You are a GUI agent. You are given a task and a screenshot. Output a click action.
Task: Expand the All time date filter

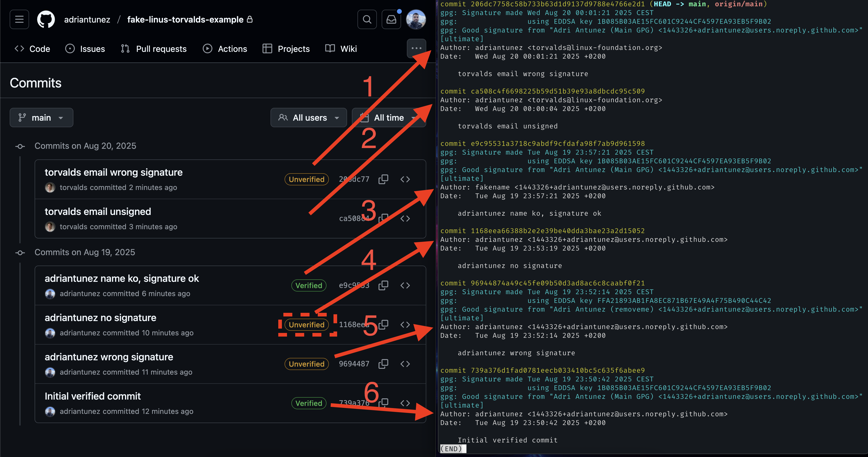pyautogui.click(x=389, y=118)
